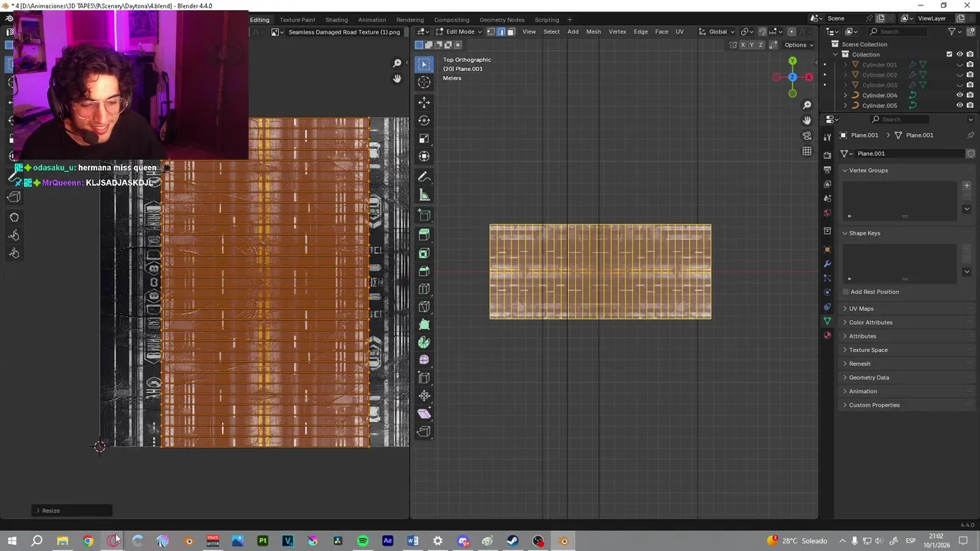Uncheck the Collection exclude checkbox
This screenshot has height=551, width=980.
coord(949,54)
